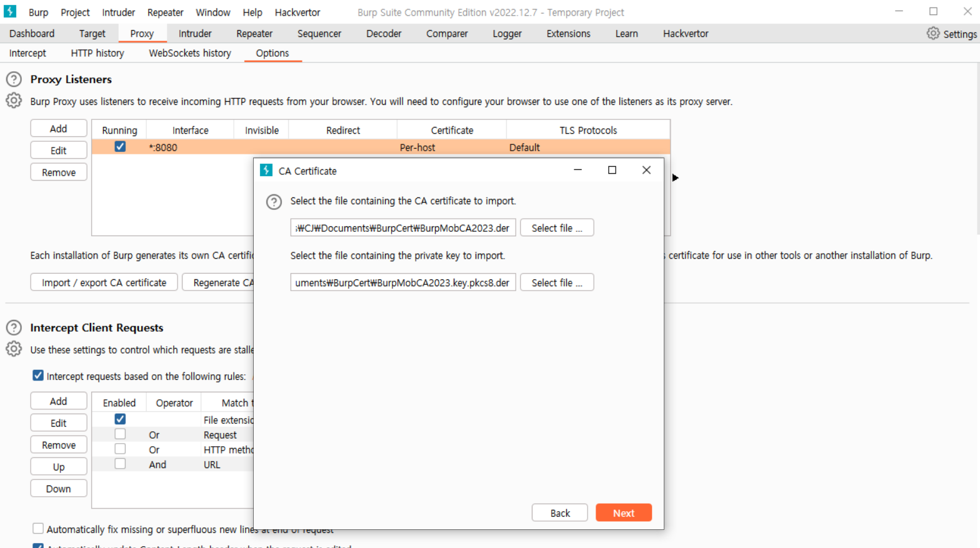Click Select file for private key
This screenshot has width=980, height=548.
click(x=557, y=282)
